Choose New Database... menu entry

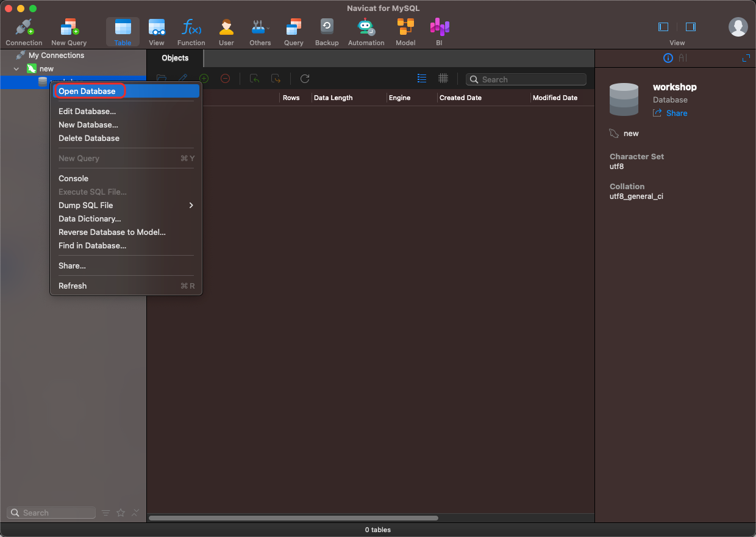point(126,124)
